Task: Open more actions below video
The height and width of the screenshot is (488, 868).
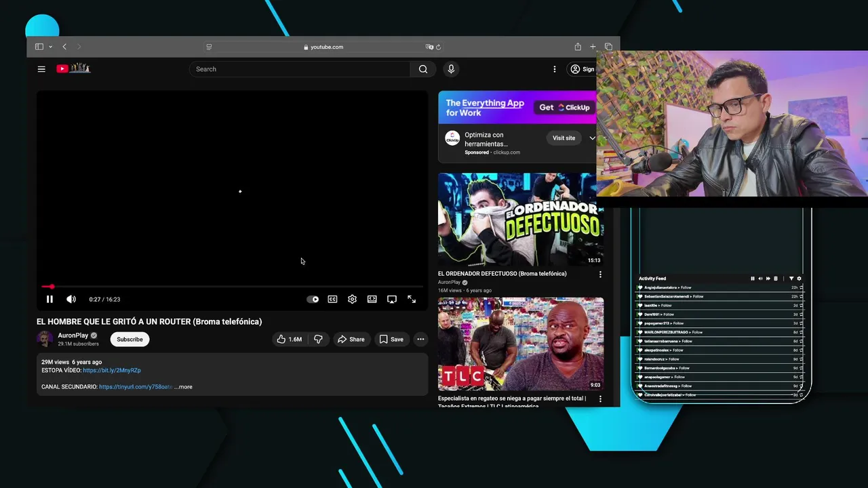Action: point(420,340)
